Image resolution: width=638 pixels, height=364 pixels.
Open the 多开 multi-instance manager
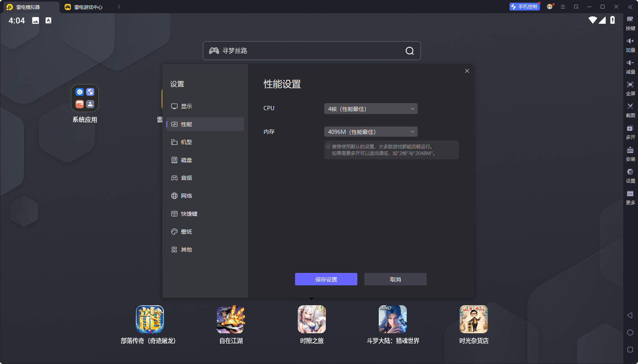coord(630,132)
